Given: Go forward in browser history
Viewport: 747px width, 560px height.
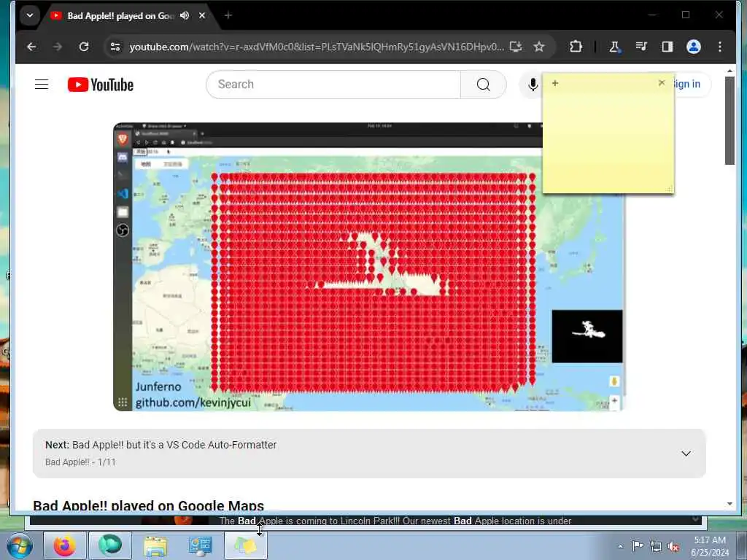Looking at the screenshot, I should click(x=58, y=47).
